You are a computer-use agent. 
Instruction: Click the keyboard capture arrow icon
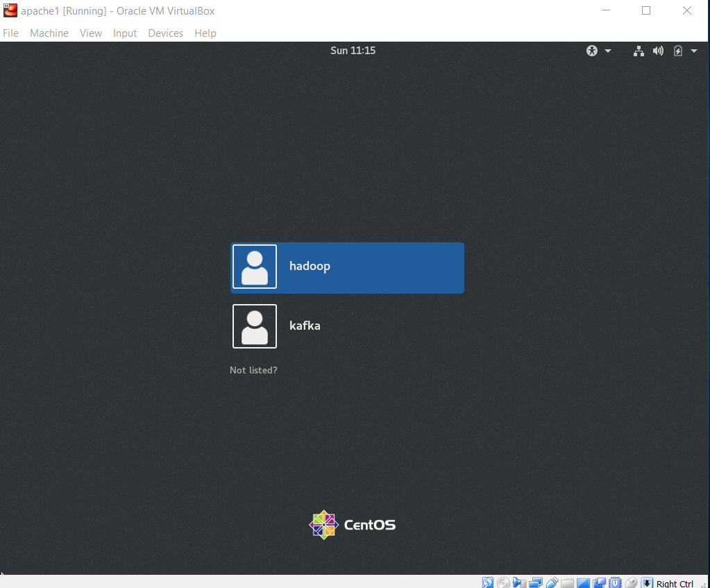[647, 582]
